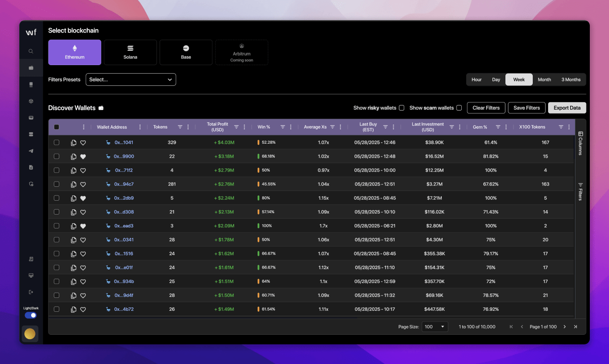Open the gold profile avatar
The width and height of the screenshot is (609, 364).
point(30,333)
